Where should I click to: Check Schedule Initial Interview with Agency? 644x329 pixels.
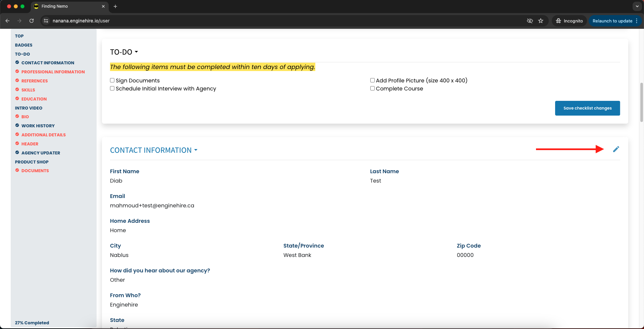(112, 88)
